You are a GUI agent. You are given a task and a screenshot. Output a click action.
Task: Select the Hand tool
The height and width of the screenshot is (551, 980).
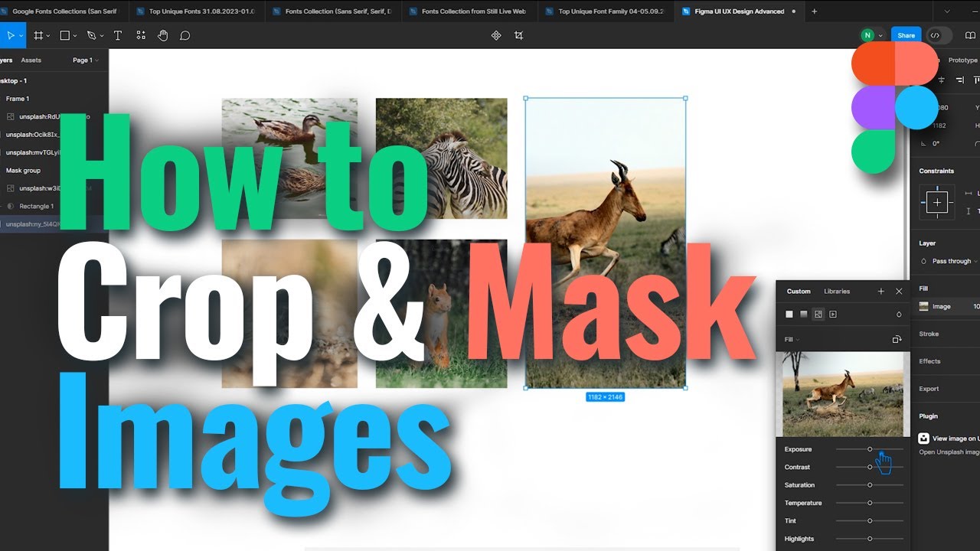point(162,35)
